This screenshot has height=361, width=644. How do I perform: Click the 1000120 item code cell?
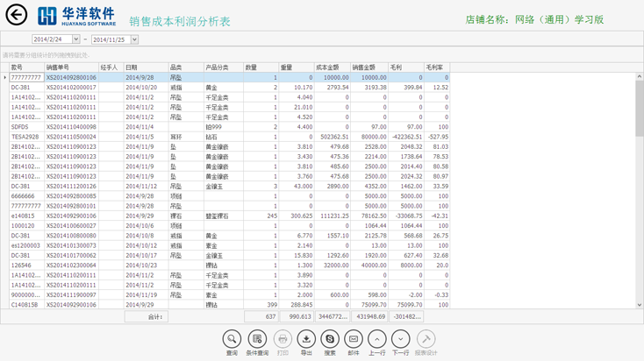(x=26, y=226)
